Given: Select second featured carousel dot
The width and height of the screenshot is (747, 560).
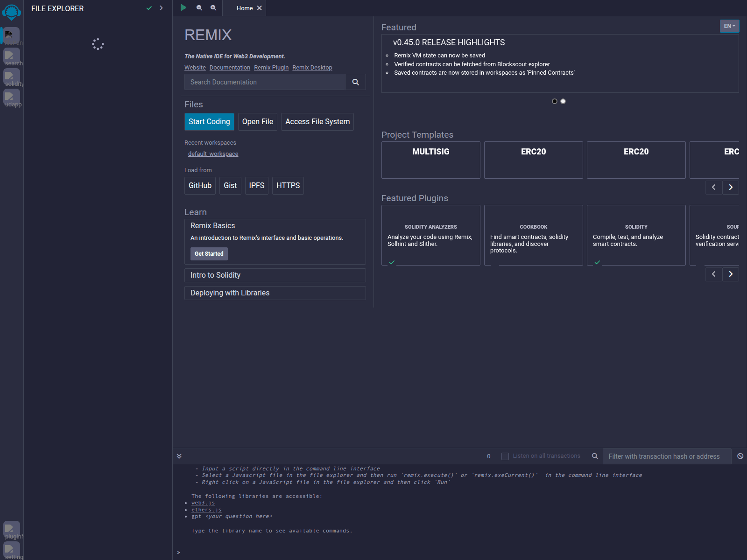Looking at the screenshot, I should [x=563, y=101].
